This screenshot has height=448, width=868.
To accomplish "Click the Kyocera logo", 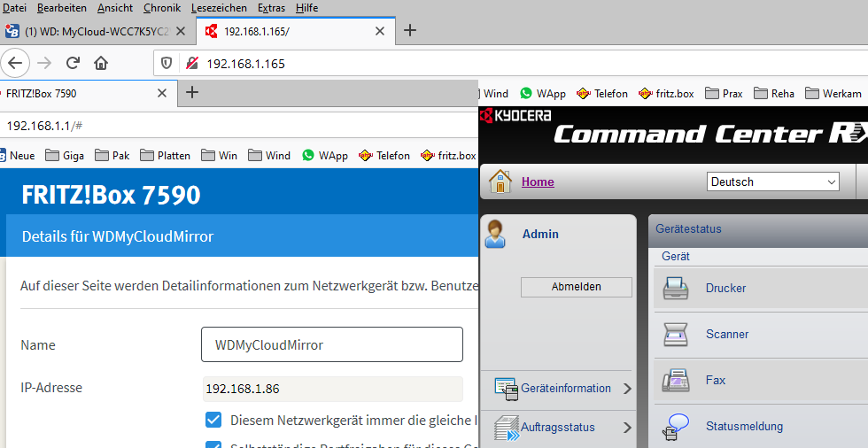I will tap(515, 116).
